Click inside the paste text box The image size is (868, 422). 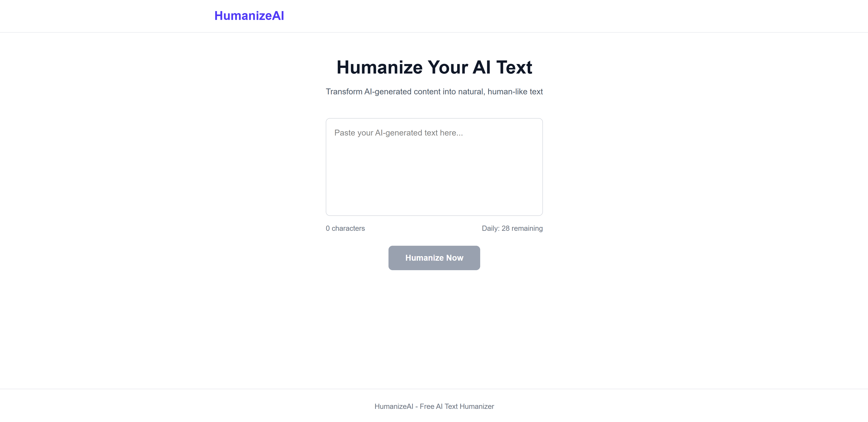pyautogui.click(x=434, y=167)
